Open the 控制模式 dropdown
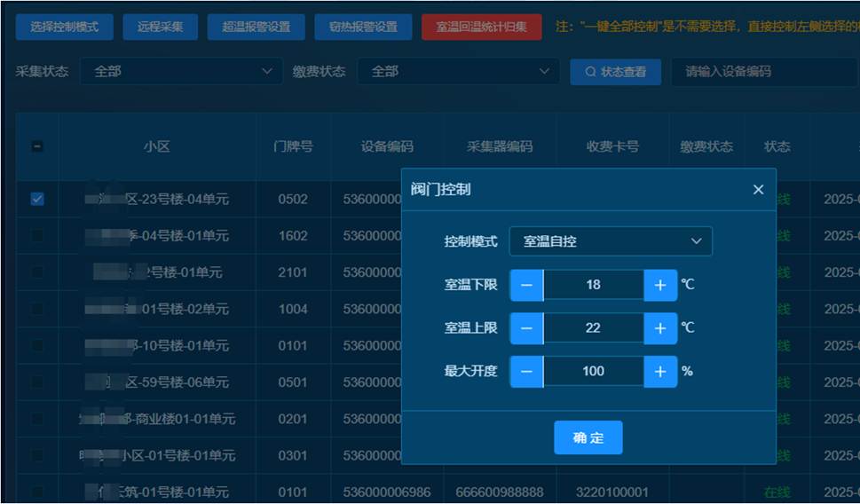 pyautogui.click(x=610, y=240)
